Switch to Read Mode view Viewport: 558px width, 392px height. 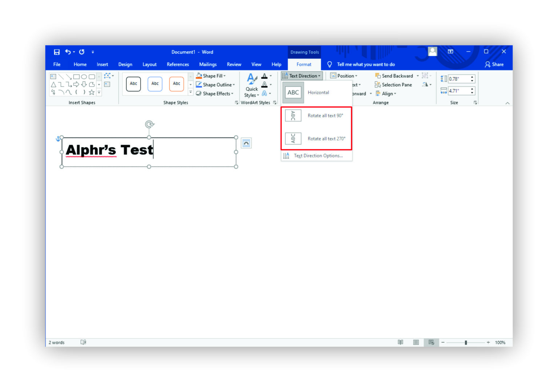(x=400, y=342)
